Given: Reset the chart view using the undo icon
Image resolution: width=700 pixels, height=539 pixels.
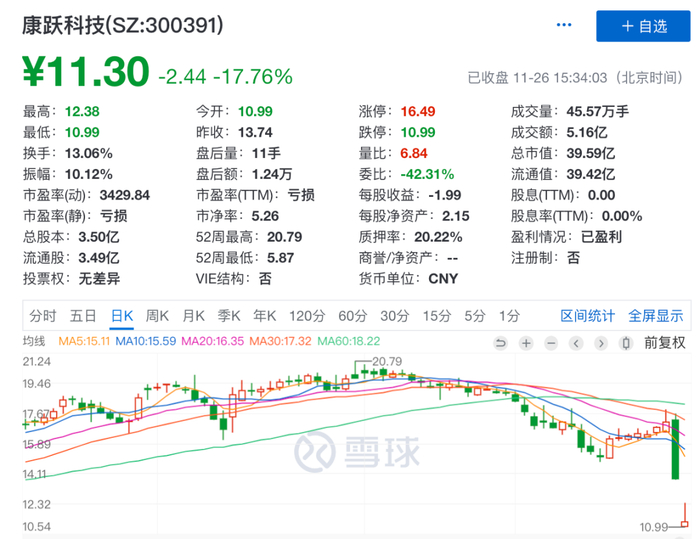Looking at the screenshot, I should [500, 343].
